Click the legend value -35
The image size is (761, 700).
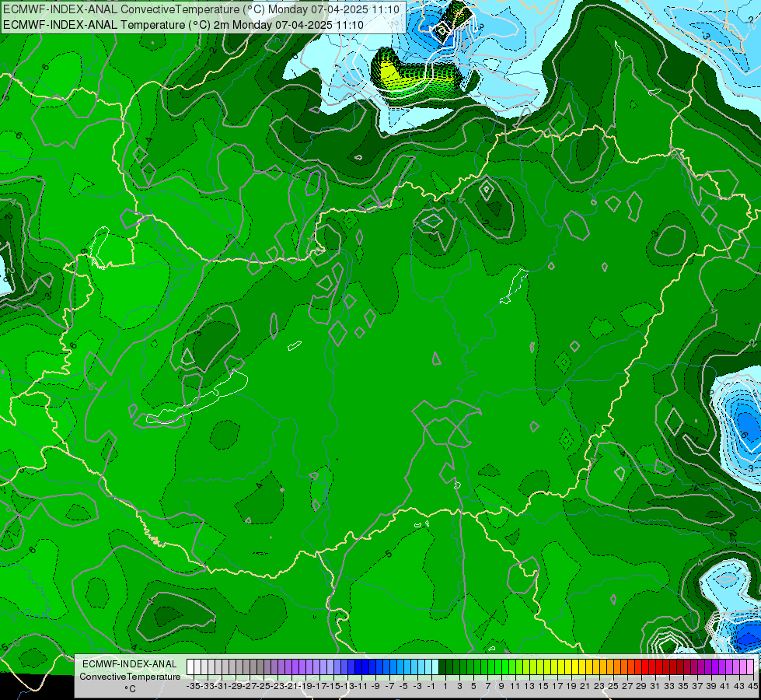(194, 686)
